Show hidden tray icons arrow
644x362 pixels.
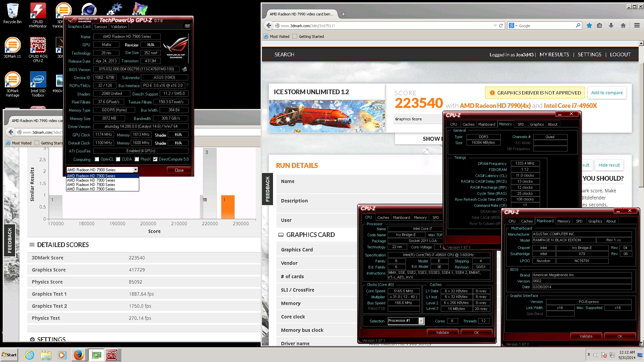click(588, 355)
